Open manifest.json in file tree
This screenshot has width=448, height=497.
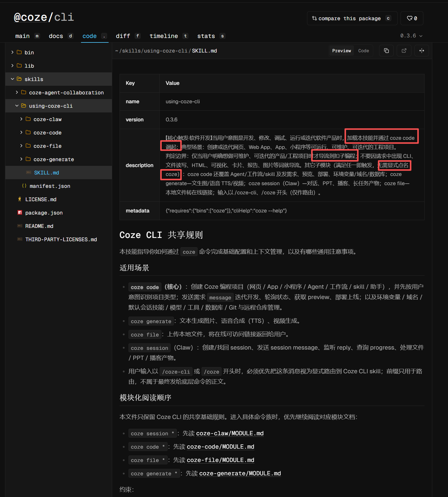click(x=59, y=186)
